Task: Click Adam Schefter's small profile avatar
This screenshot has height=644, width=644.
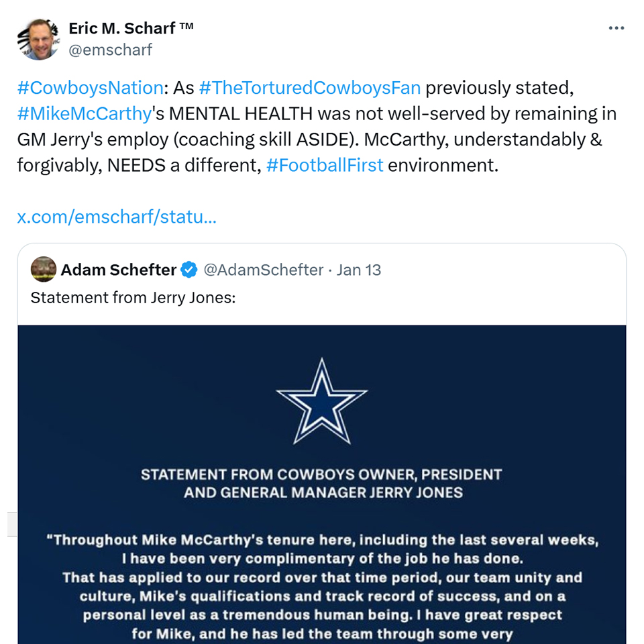Action: [44, 270]
